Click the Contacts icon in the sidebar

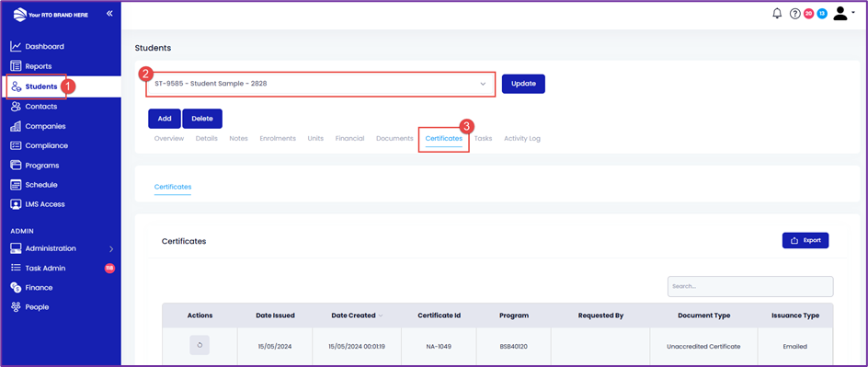pyautogui.click(x=16, y=107)
